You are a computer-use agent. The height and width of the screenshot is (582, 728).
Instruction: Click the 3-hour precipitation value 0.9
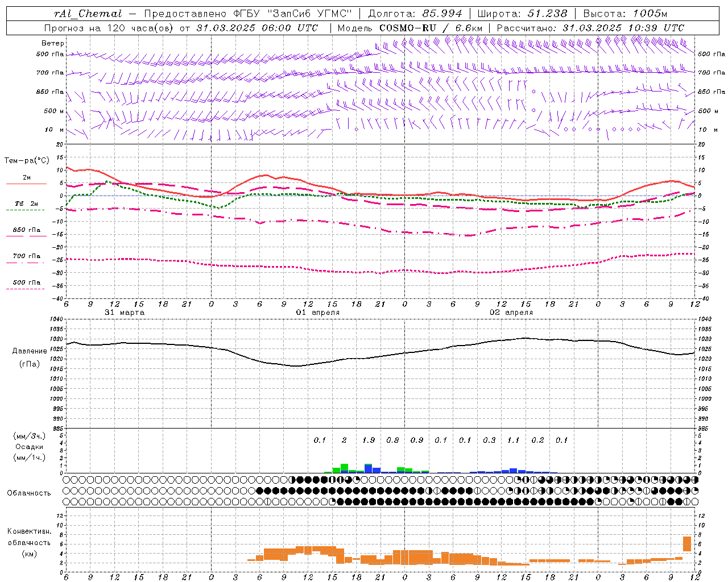[417, 440]
